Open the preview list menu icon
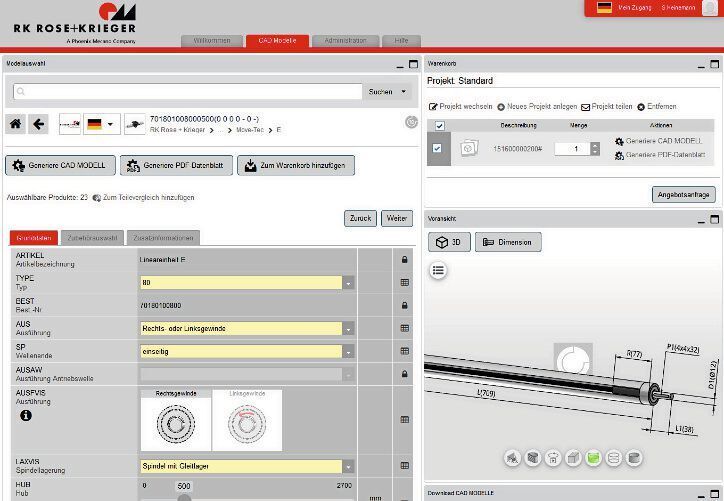The height and width of the screenshot is (501, 724). click(x=438, y=271)
